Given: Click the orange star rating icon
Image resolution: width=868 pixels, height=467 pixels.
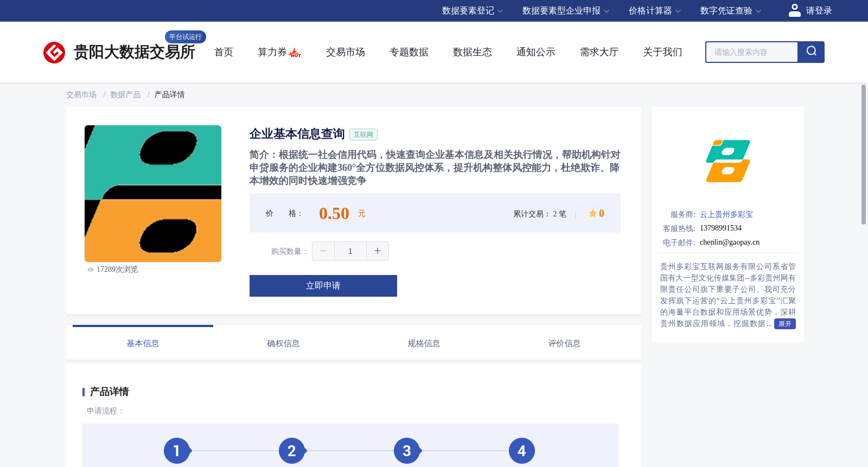Looking at the screenshot, I should click(592, 214).
